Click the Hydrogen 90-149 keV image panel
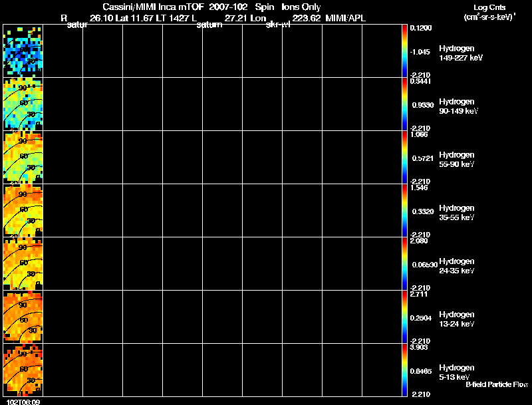The height and width of the screenshot is (405, 532). 23,104
